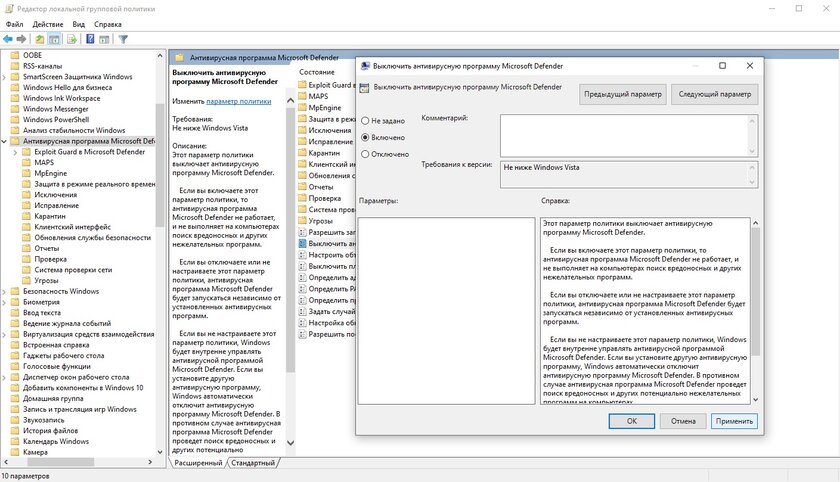Select Календарь Windows in the console tree
Screen dimensions: 840x482
pyautogui.click(x=56, y=441)
